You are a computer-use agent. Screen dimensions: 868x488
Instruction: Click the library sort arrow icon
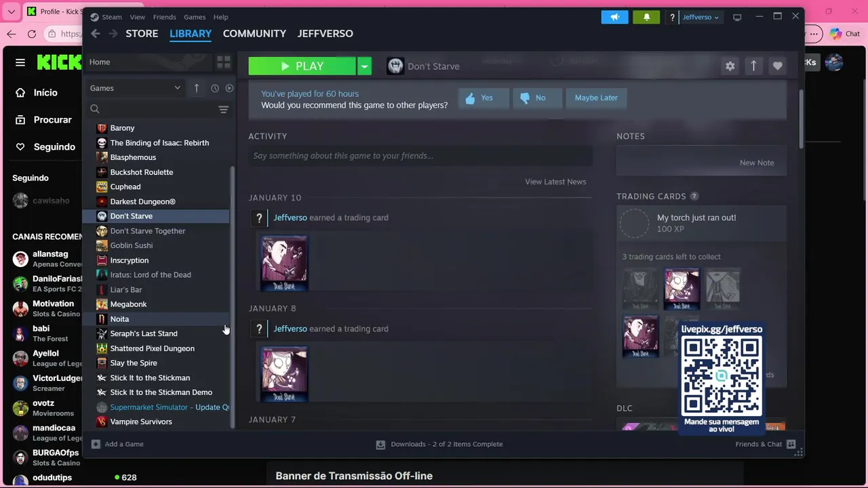click(196, 88)
